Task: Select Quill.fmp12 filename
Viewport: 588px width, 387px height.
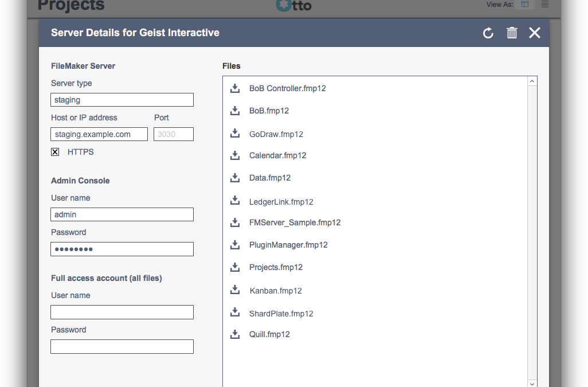Action: 269,334
